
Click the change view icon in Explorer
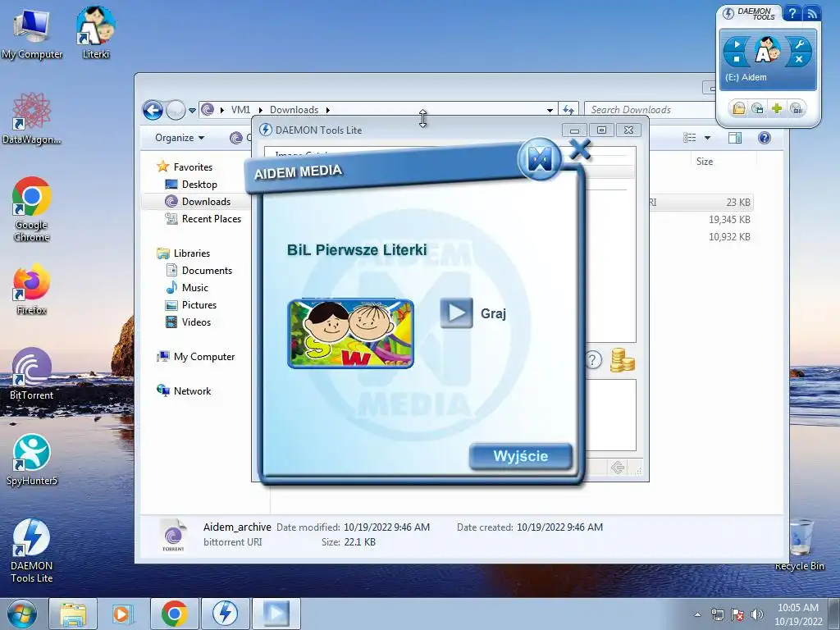689,138
